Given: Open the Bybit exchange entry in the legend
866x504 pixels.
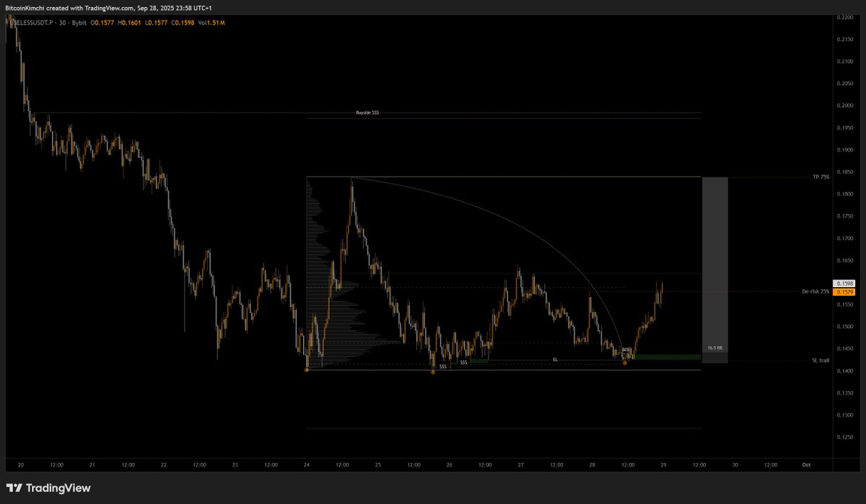Looking at the screenshot, I should click(x=80, y=22).
